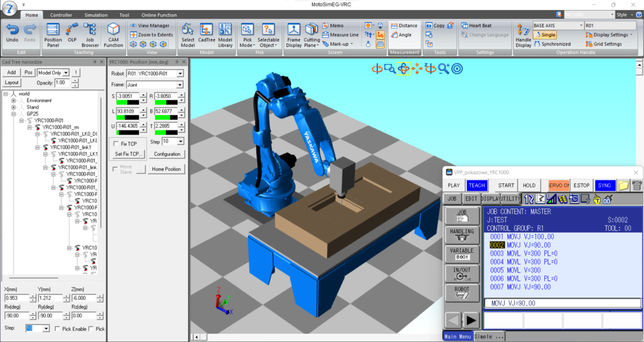644x342 pixels.
Task: Activate the Select Model tool
Action: [188, 35]
